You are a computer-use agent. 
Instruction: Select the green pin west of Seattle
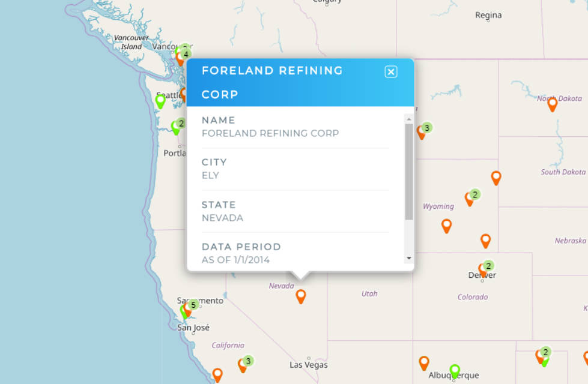(x=160, y=101)
